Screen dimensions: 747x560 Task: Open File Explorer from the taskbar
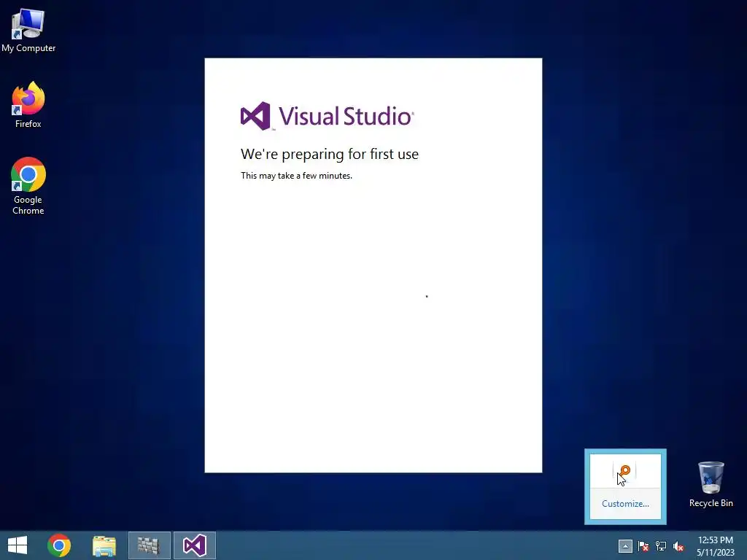click(x=104, y=545)
